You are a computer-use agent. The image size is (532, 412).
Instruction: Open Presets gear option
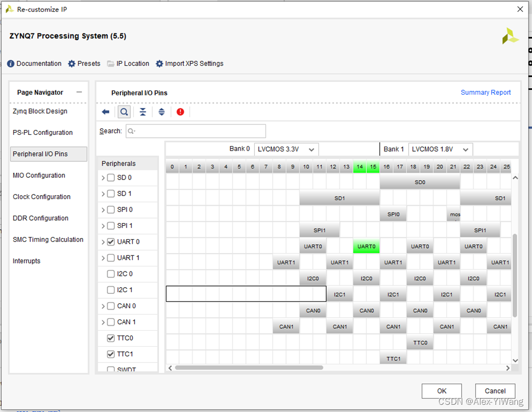click(84, 64)
